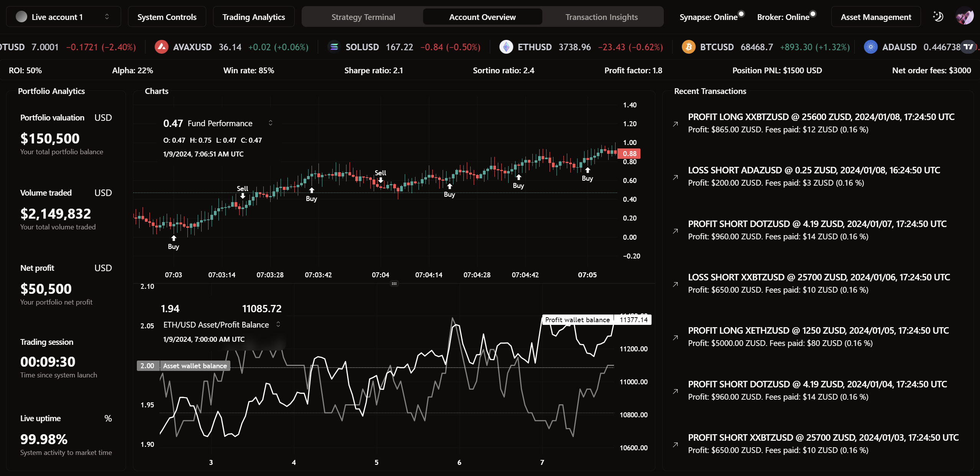Click the $150,500 portfolio valuation value
The width and height of the screenshot is (980, 476).
pos(50,138)
